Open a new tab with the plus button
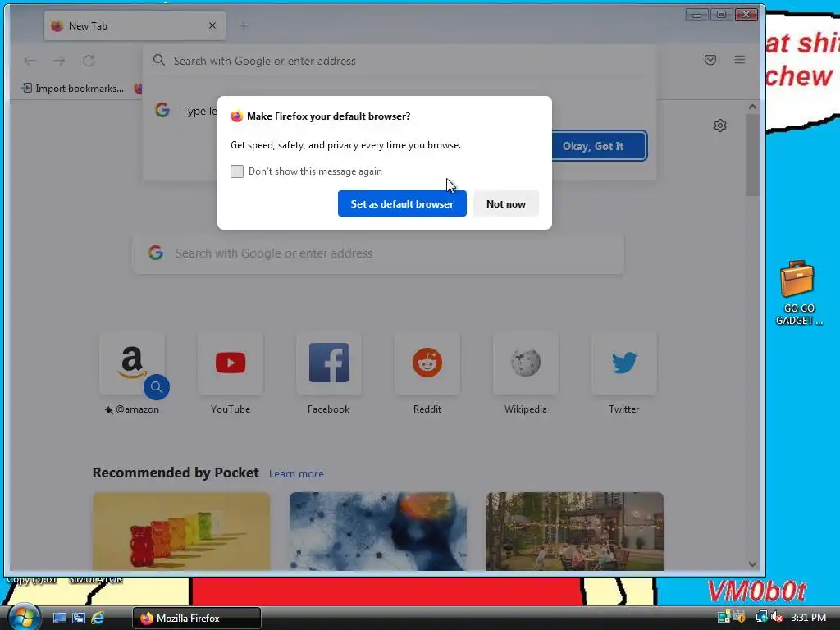The width and height of the screenshot is (840, 630). [243, 25]
